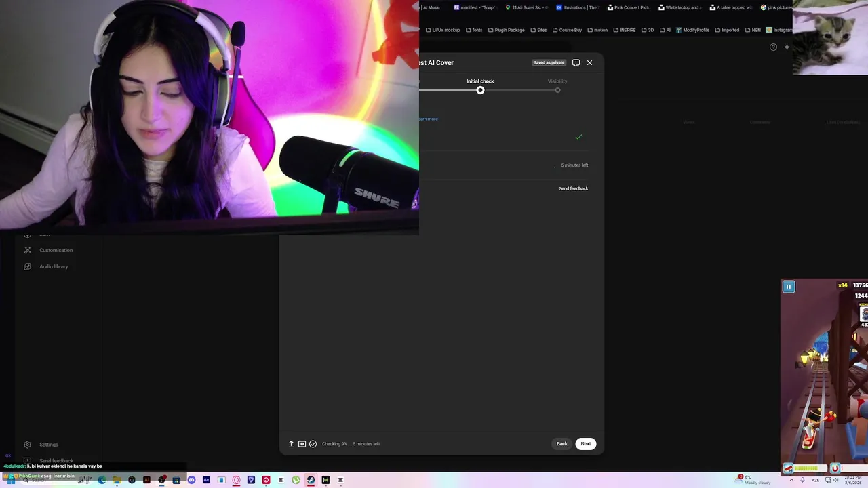Image resolution: width=868 pixels, height=488 pixels.
Task: Close the upload dialog with X
Action: 589,62
